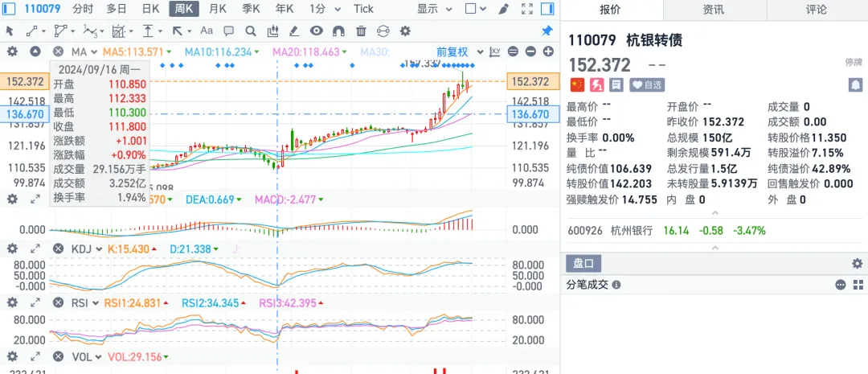Open the 评论 comments tab
The image size is (868, 374).
(817, 10)
